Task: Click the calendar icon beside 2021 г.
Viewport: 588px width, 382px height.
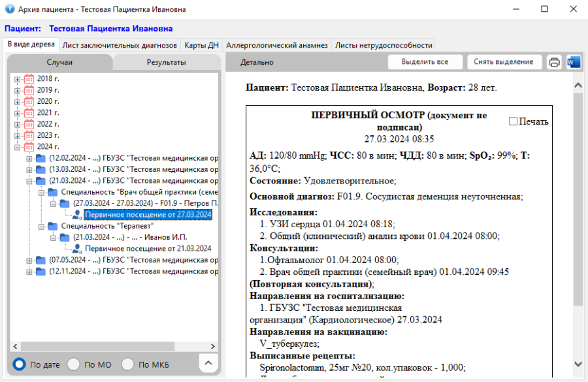Action: point(29,112)
